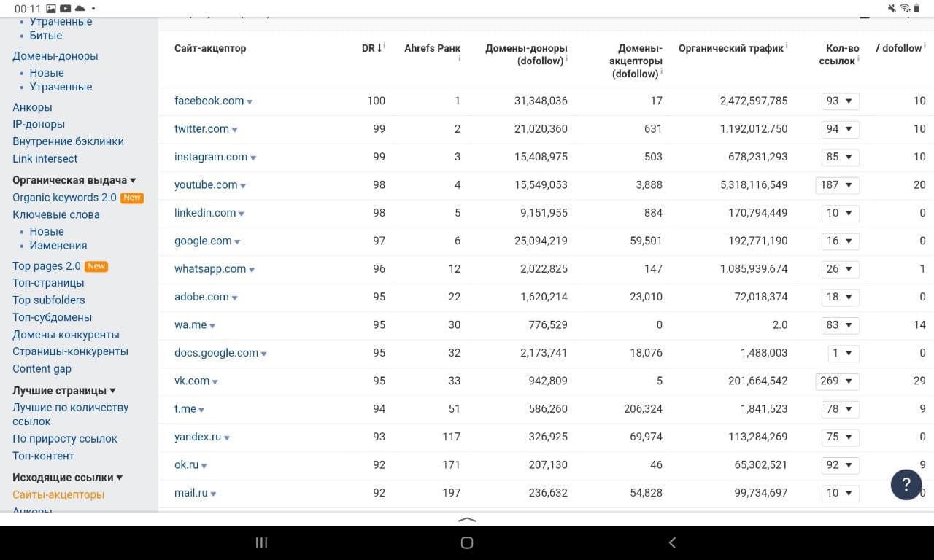Open Домены-конкуренты report
The width and height of the screenshot is (934, 560).
[x=66, y=335]
